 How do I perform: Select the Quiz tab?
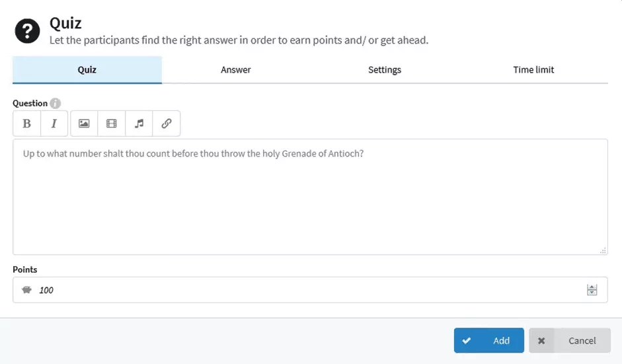pos(87,70)
